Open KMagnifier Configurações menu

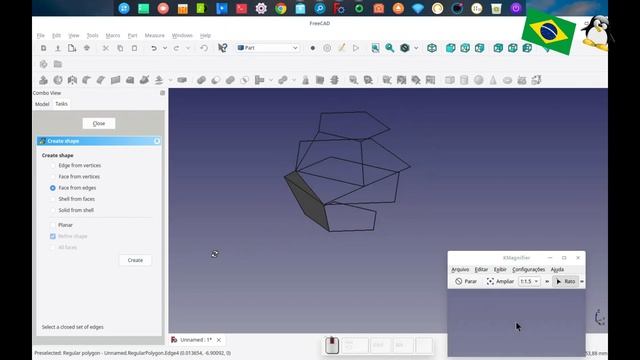point(529,269)
